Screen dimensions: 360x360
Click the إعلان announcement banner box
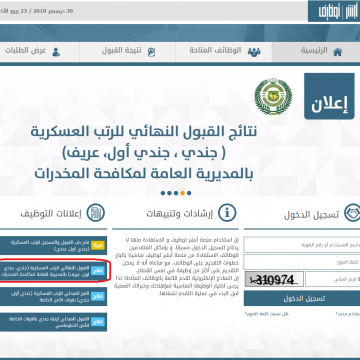(329, 96)
